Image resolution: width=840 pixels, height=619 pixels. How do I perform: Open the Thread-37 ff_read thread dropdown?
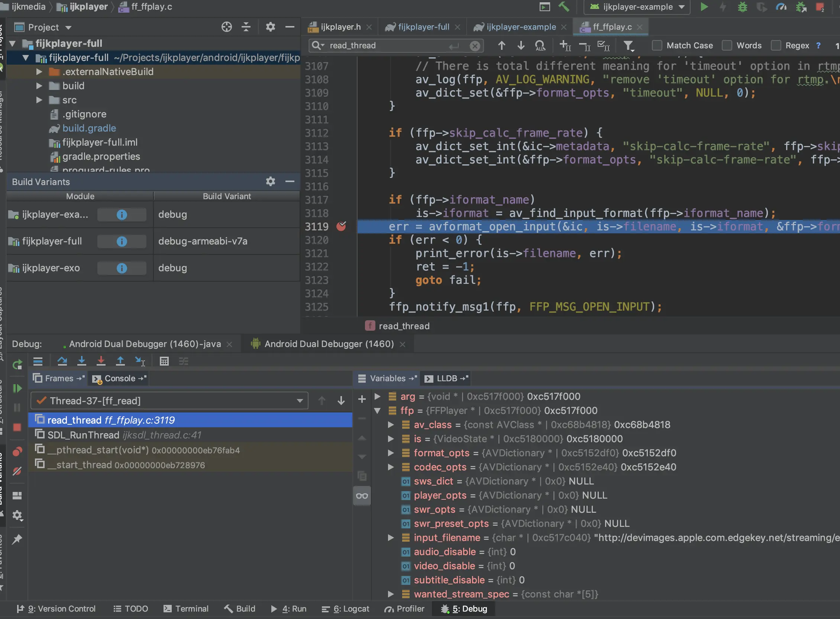click(x=300, y=401)
